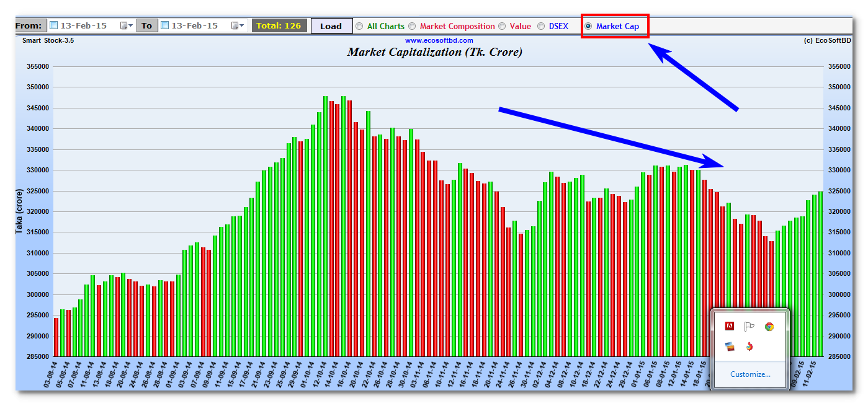Screen dimensions: 868x406
Task: Tick the From date checkbox
Action: [x=54, y=26]
